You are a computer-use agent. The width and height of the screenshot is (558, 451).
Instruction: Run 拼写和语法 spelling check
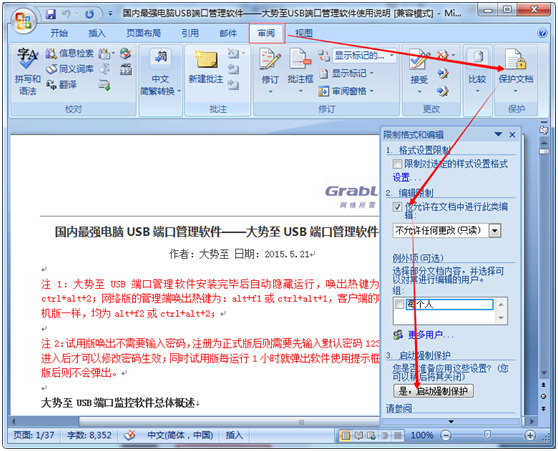[27, 72]
